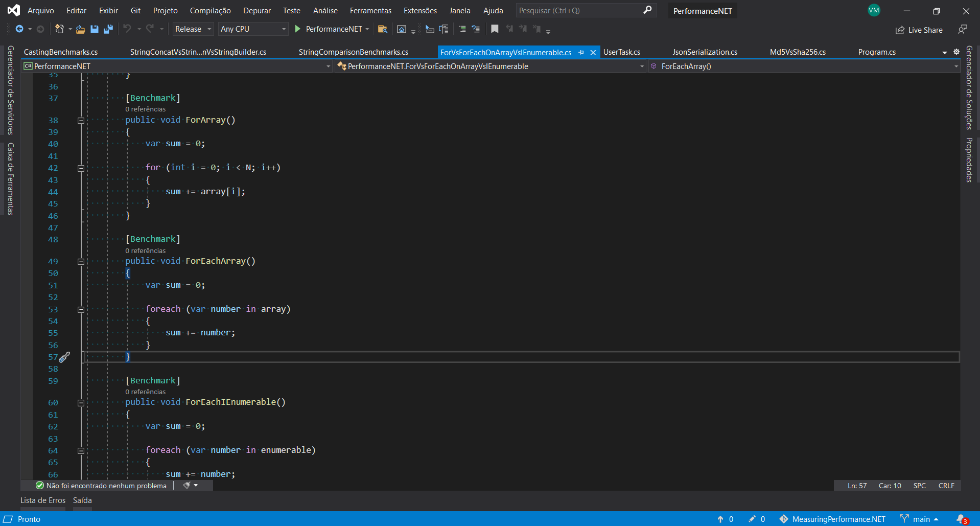Click the Find in Files folder icon

(382, 29)
